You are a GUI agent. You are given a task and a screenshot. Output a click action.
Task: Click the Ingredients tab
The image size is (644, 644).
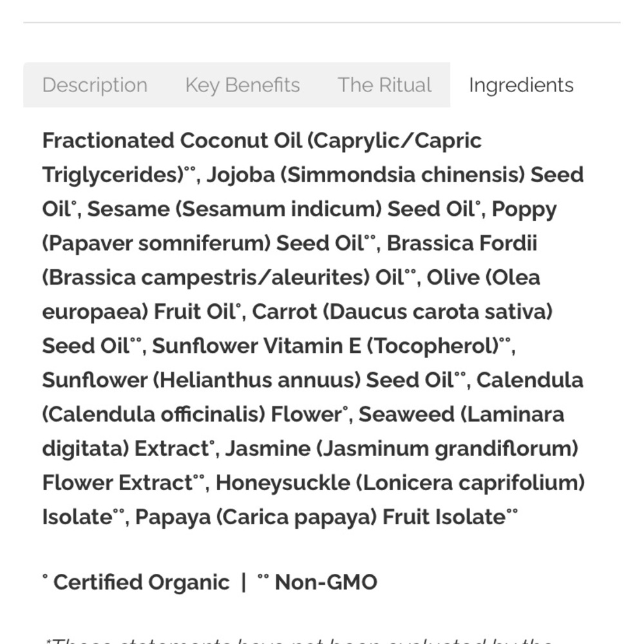[521, 85]
